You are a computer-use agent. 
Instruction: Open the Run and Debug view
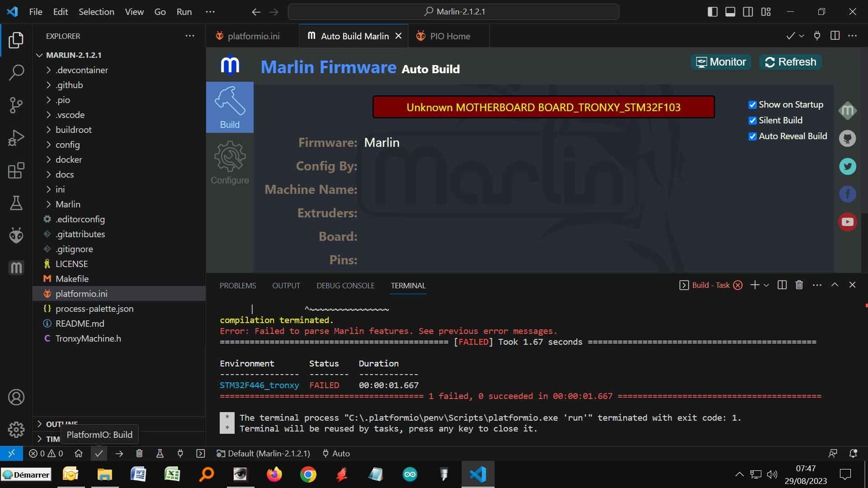click(16, 138)
